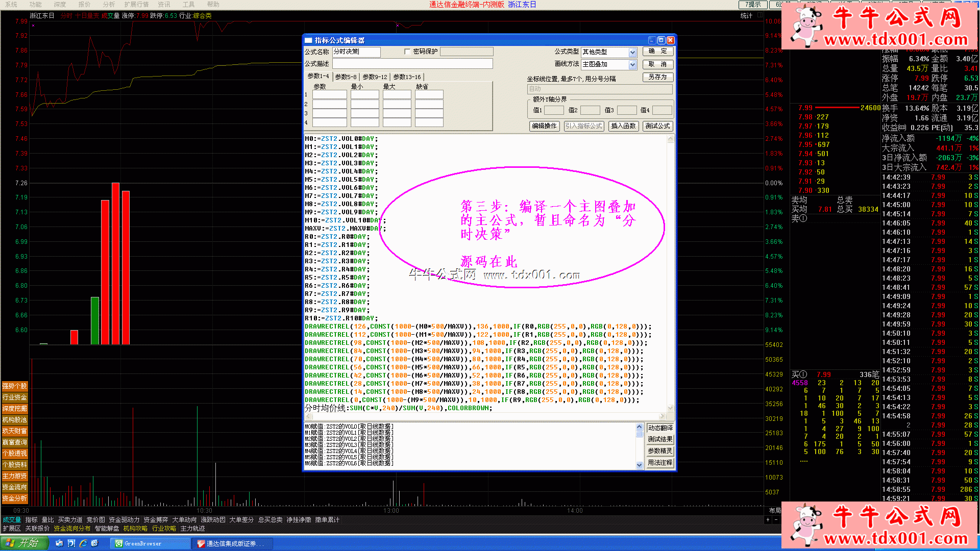Viewport: 980px width, 551px height.
Task: Open the 资讯 menu
Action: 164,5
